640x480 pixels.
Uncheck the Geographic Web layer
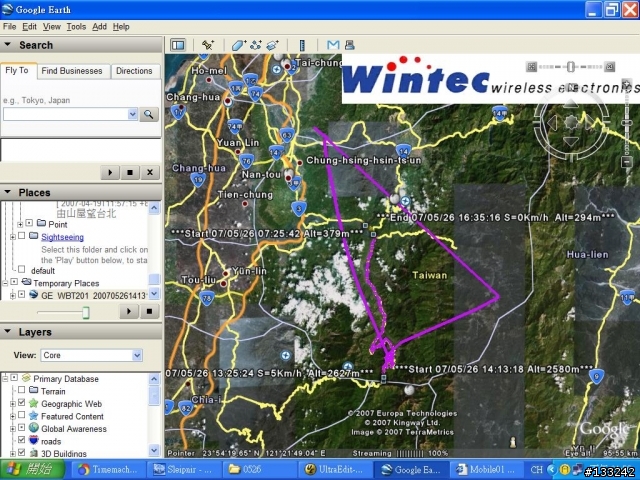click(22, 403)
